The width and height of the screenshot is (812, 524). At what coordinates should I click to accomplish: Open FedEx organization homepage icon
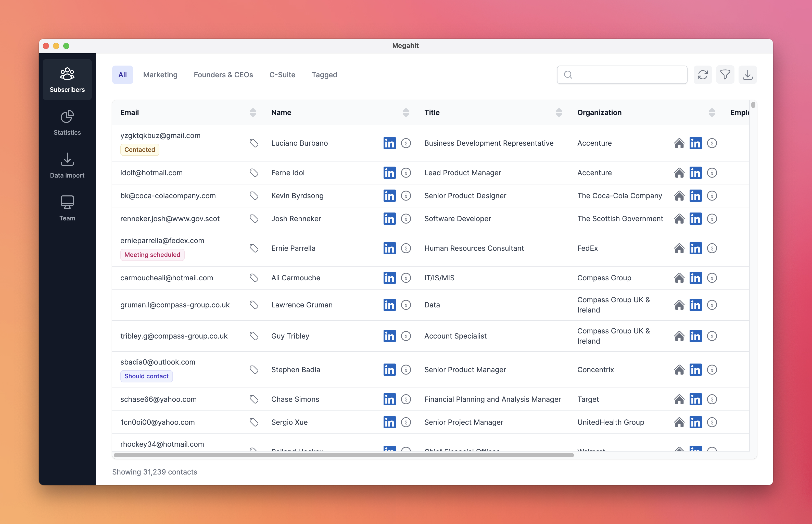[x=679, y=248]
